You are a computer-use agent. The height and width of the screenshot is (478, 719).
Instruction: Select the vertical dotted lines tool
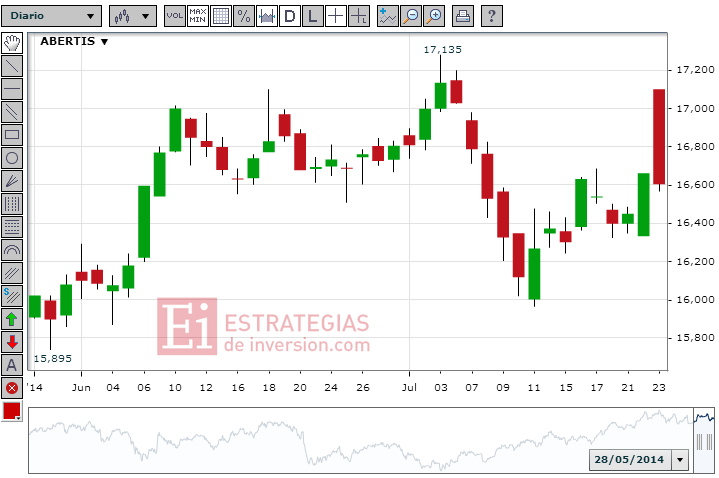pos(12,204)
